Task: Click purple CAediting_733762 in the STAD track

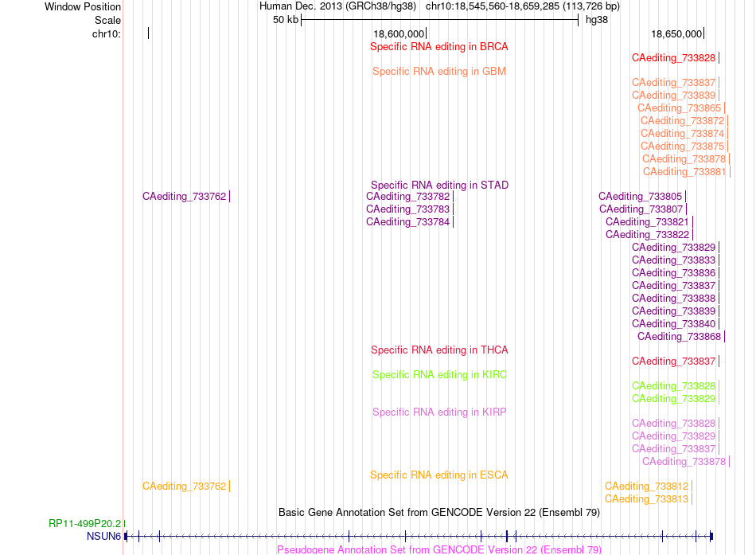Action: (x=184, y=197)
